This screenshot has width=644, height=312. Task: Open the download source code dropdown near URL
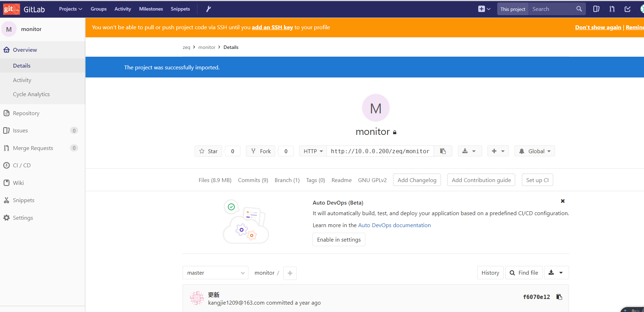click(469, 151)
